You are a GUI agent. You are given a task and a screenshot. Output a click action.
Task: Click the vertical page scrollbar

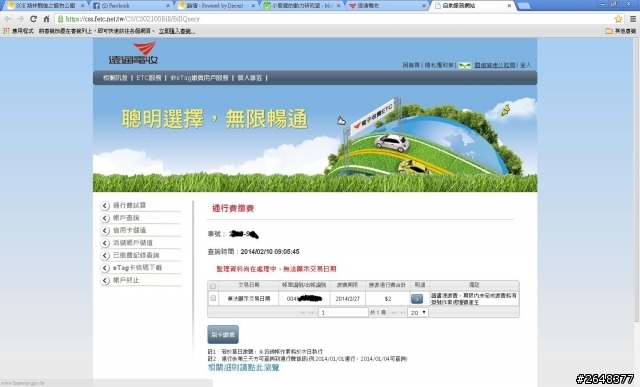(637, 180)
